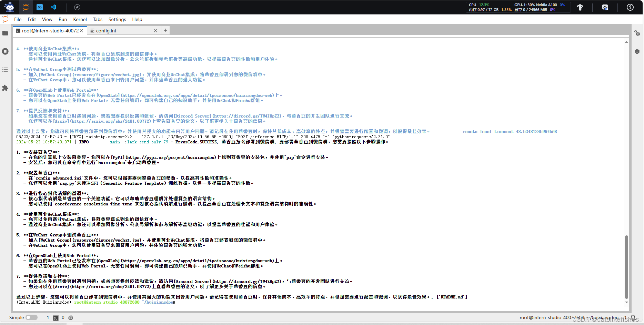Click the 显存 0 / 24566 MiB readout
The image size is (644, 325).
pos(535,10)
